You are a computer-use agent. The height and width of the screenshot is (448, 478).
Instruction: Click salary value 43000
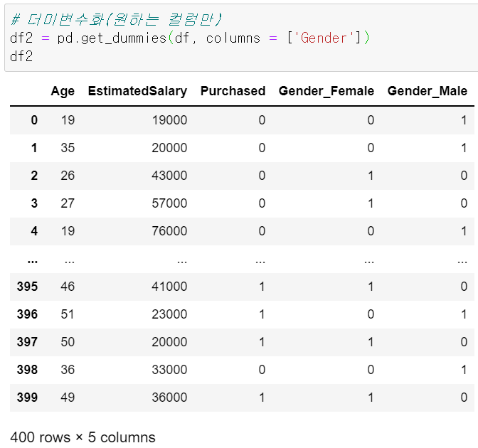click(x=169, y=176)
